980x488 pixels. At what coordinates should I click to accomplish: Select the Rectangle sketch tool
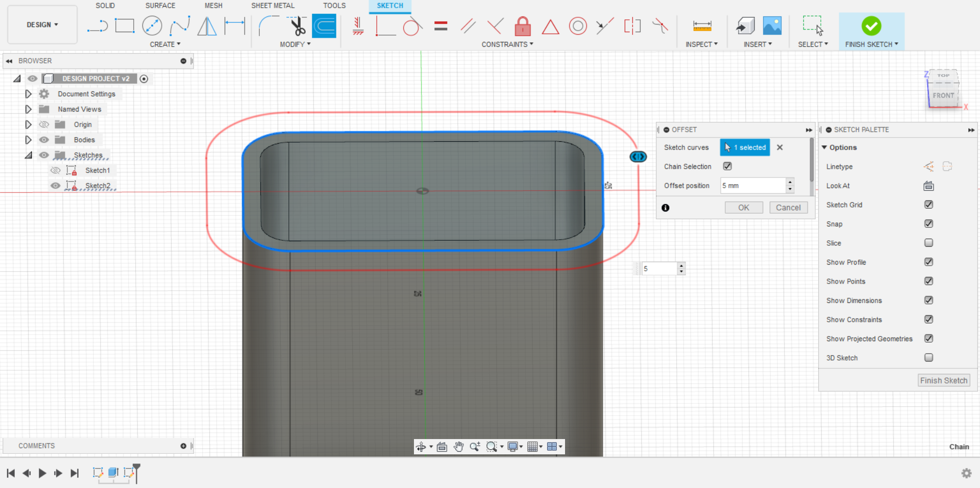tap(125, 25)
